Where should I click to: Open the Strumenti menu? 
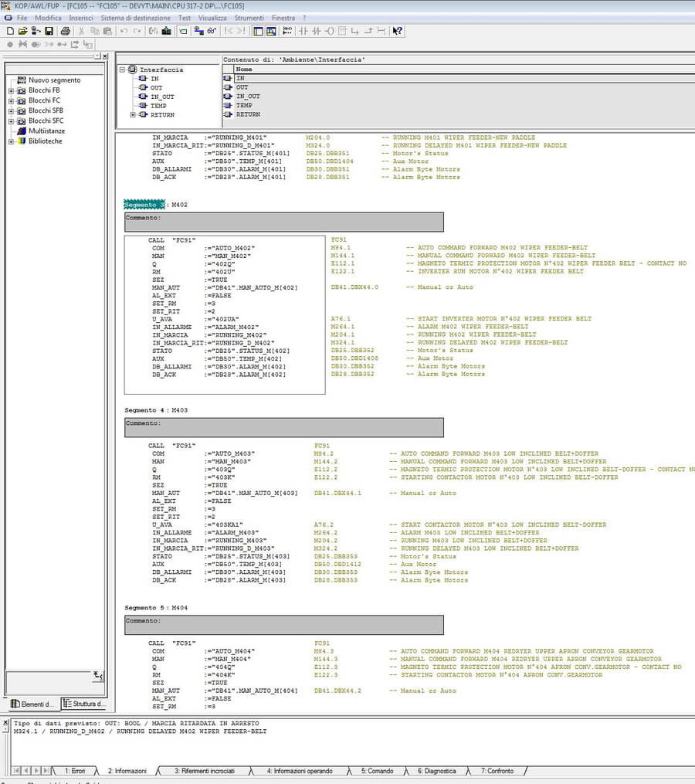tap(249, 18)
